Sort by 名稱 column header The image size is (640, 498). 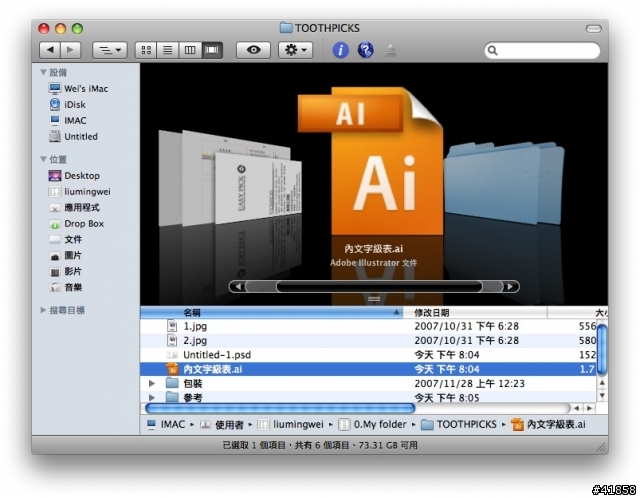[271, 313]
